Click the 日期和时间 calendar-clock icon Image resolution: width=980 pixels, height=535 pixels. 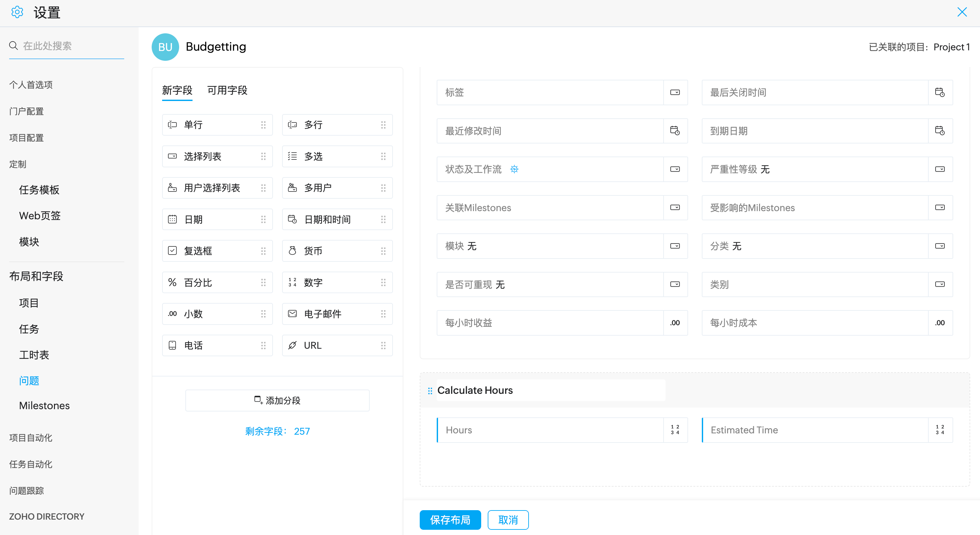pos(292,219)
